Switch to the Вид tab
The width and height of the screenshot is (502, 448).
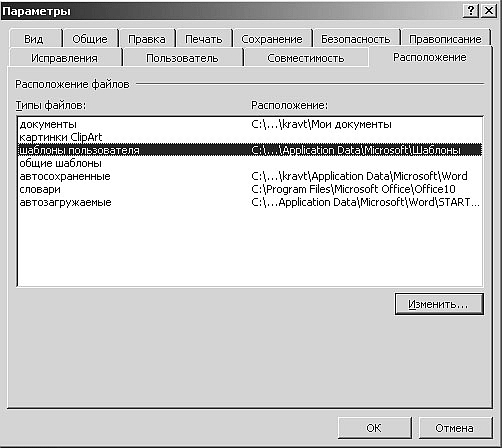pos(34,39)
